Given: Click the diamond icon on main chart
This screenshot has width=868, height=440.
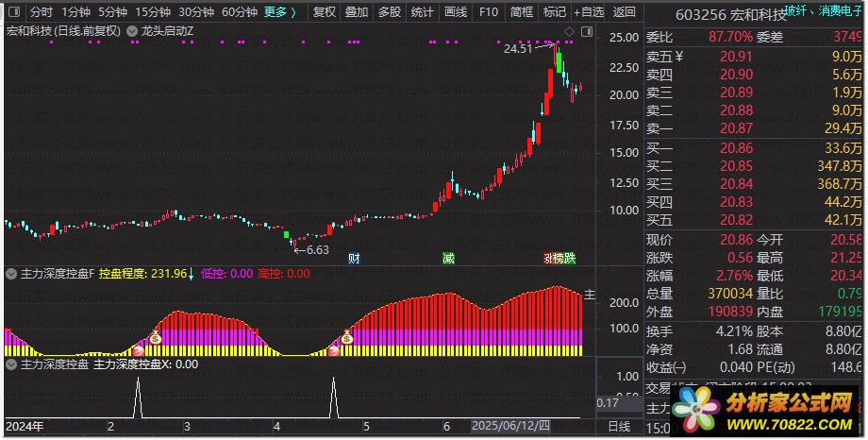Looking at the screenshot, I should tap(569, 31).
